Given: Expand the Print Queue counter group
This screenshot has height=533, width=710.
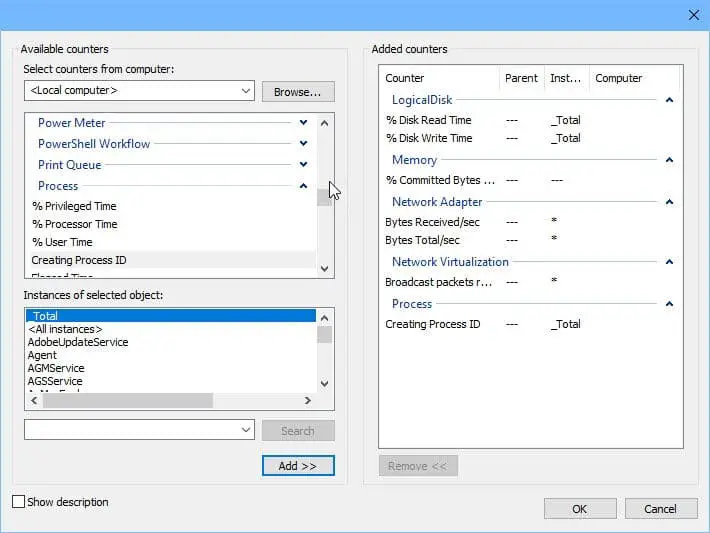Looking at the screenshot, I should [x=303, y=164].
